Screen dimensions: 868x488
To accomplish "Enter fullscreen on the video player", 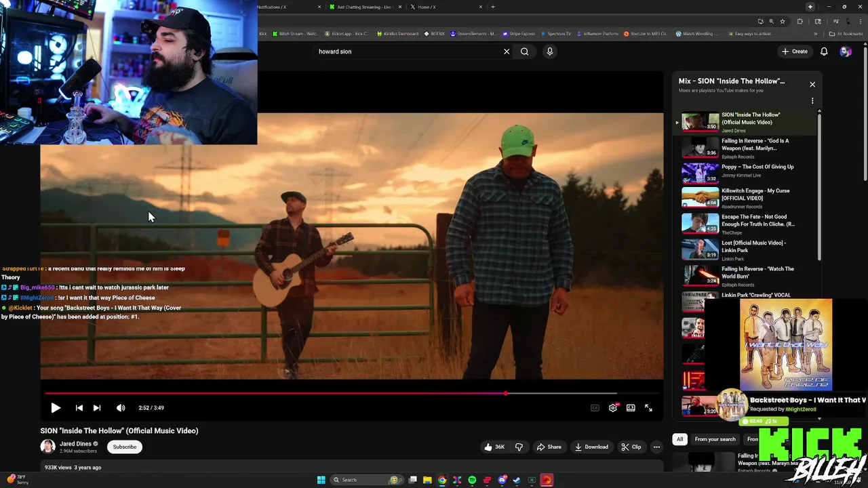I will (x=648, y=408).
